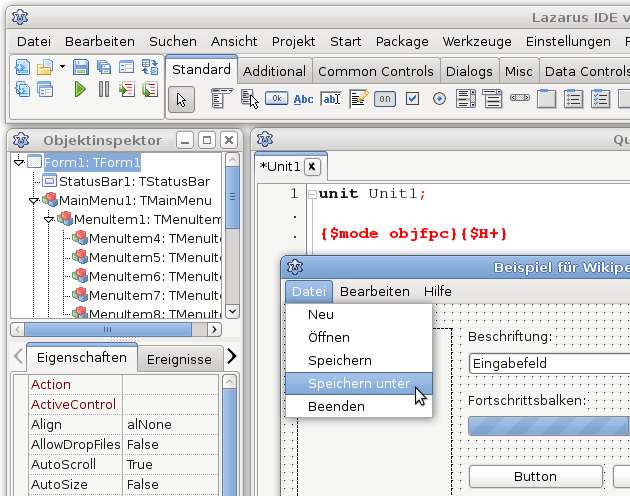Open the Projekt menu

coord(293,41)
